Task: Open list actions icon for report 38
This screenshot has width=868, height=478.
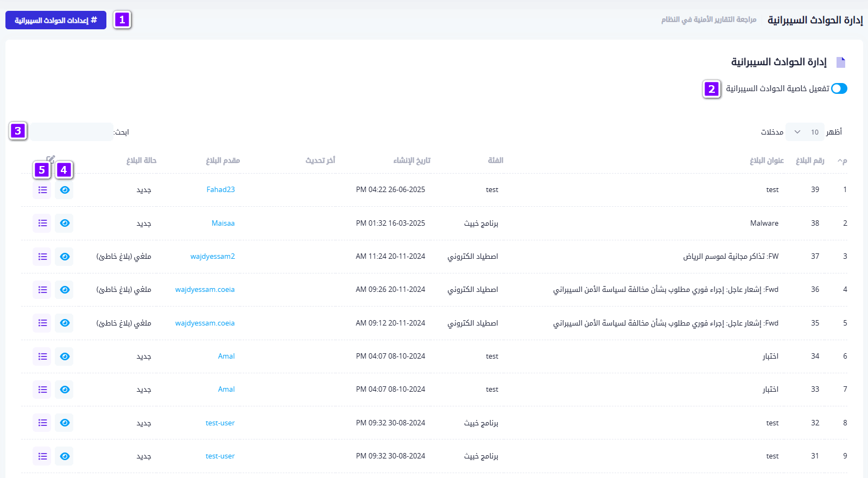Action: pyautogui.click(x=42, y=223)
